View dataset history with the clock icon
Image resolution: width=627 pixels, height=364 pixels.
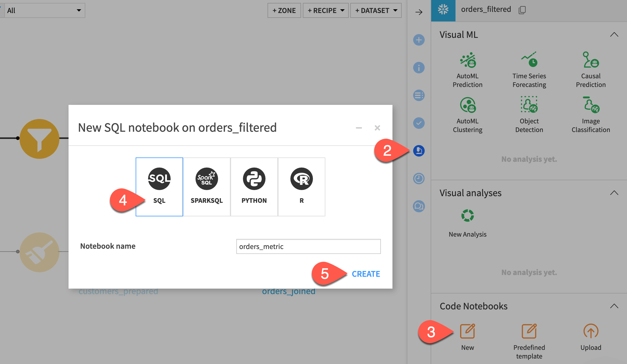click(418, 179)
